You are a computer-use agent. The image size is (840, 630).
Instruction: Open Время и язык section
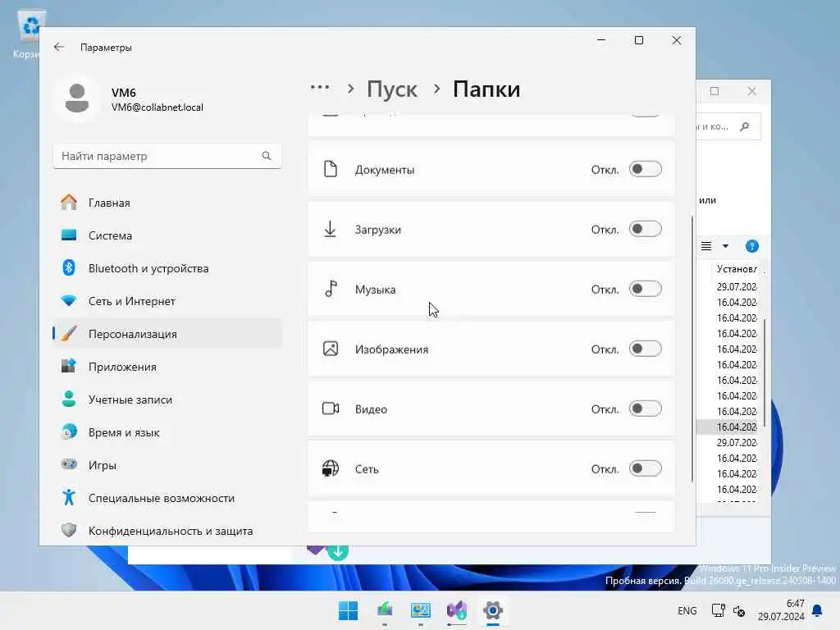pyautogui.click(x=167, y=432)
